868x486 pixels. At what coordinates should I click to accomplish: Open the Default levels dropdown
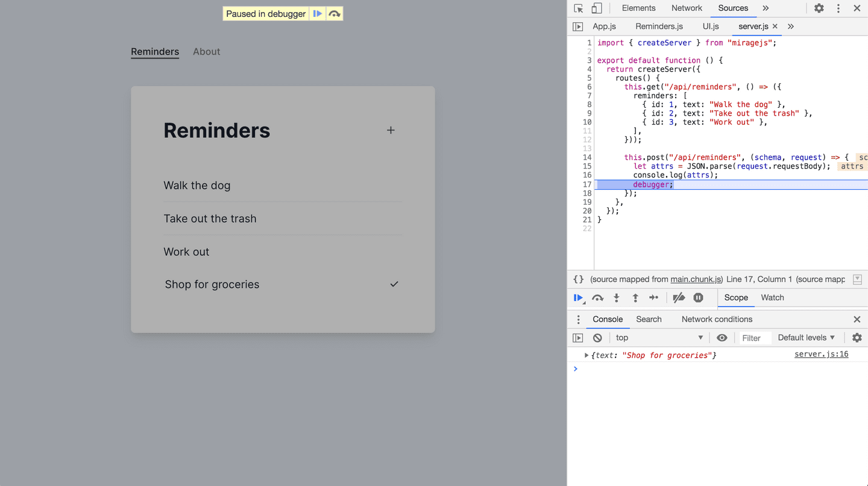click(x=806, y=337)
